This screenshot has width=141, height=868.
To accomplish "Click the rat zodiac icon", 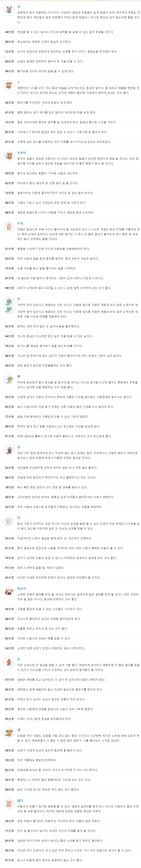I will tap(9, 10).
